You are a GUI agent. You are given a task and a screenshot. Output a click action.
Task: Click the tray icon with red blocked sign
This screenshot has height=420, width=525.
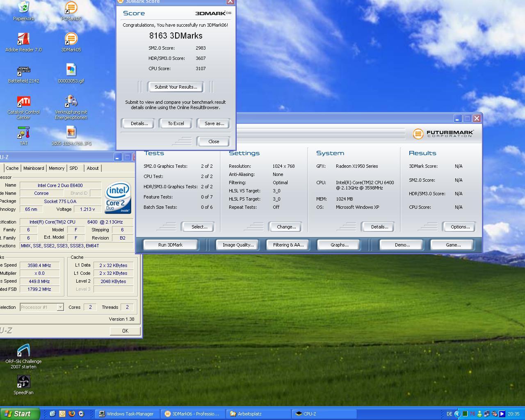[494, 414]
